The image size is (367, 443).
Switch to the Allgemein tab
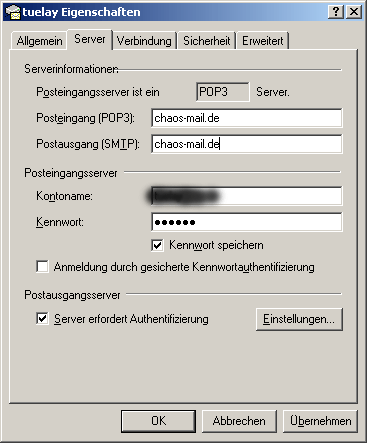click(39, 41)
